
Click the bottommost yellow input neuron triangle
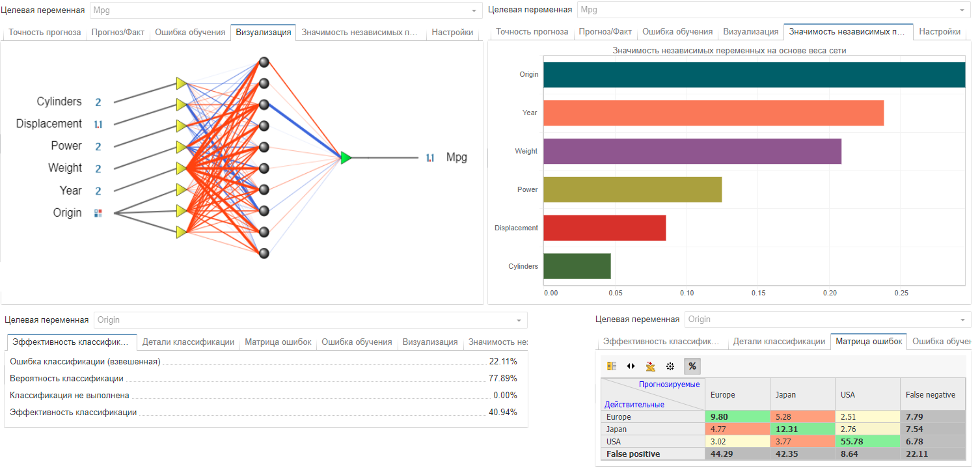[x=182, y=232]
